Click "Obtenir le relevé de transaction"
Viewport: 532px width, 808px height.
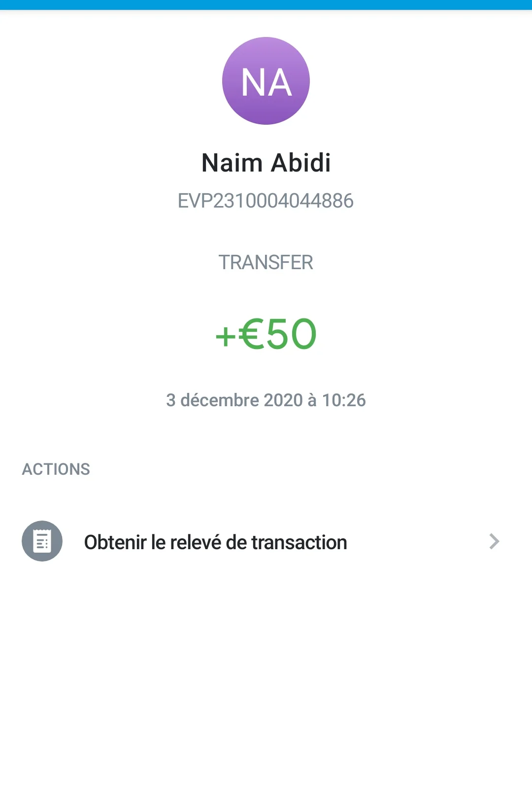click(x=215, y=542)
